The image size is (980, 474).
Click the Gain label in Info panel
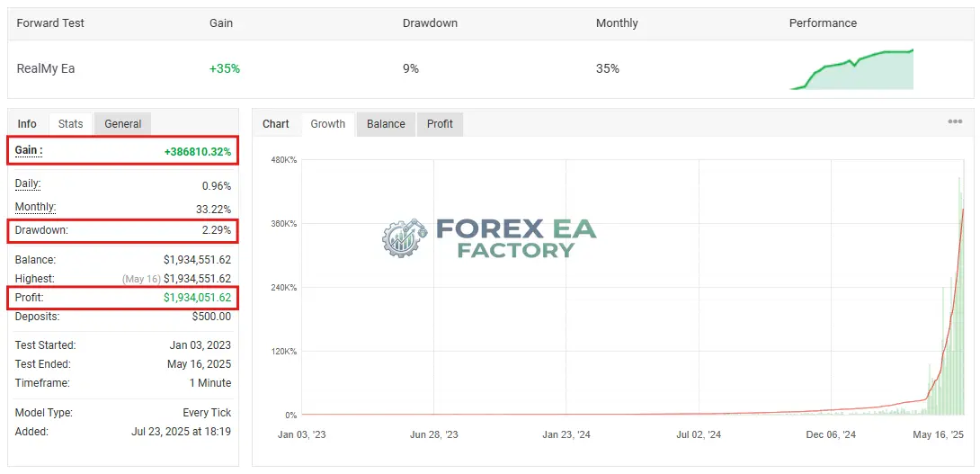click(x=29, y=151)
